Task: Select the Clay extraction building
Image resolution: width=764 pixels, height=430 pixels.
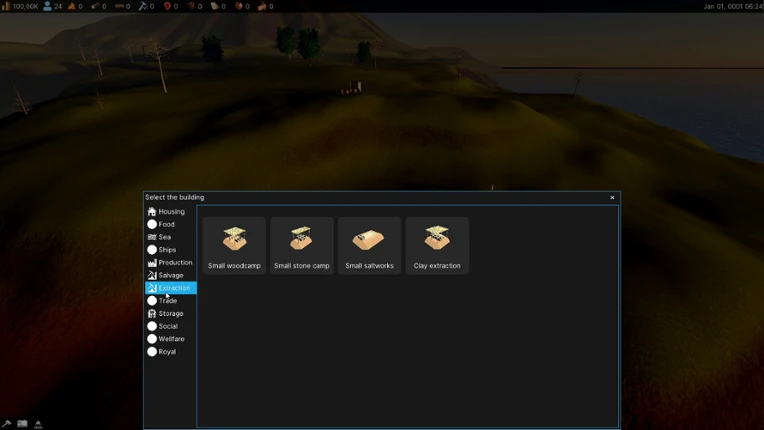Action: tap(437, 245)
